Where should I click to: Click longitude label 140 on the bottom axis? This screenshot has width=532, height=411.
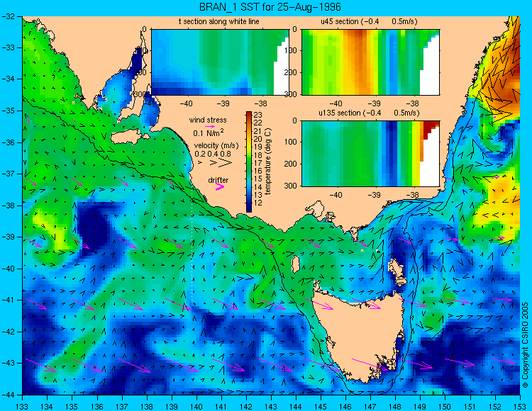click(x=196, y=407)
